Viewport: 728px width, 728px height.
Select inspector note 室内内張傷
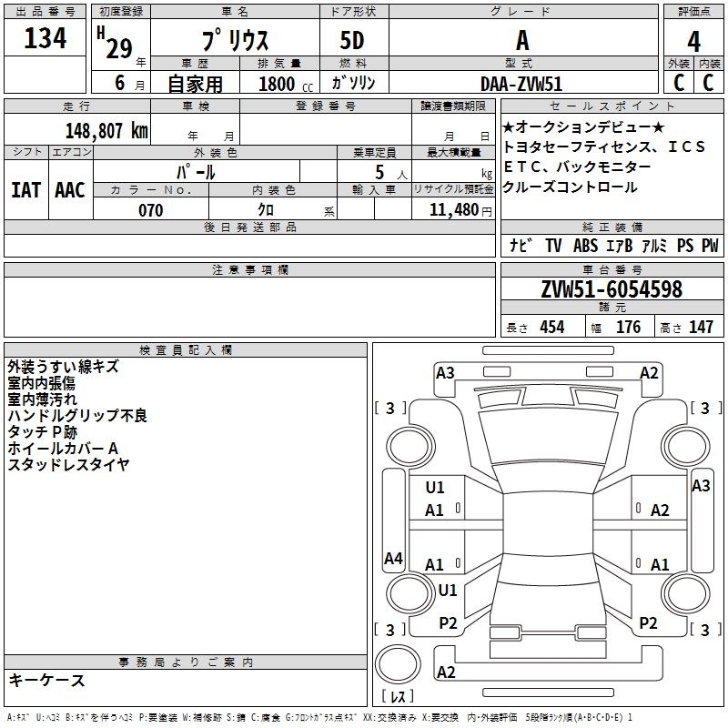click(41, 383)
